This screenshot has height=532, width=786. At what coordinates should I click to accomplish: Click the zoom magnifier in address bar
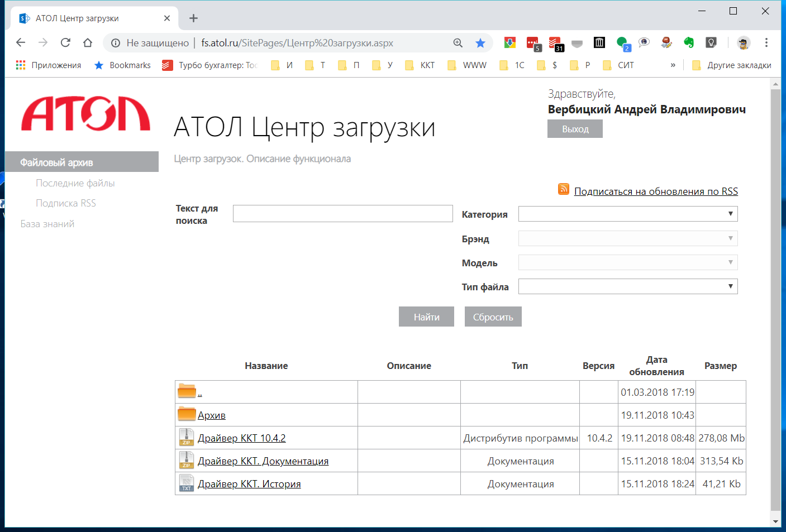[458, 43]
